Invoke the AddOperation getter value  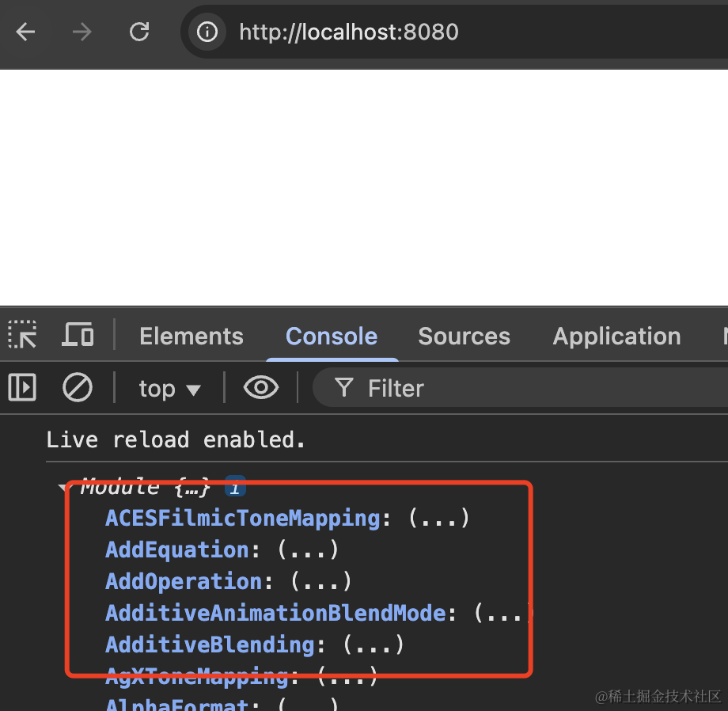pyautogui.click(x=320, y=581)
